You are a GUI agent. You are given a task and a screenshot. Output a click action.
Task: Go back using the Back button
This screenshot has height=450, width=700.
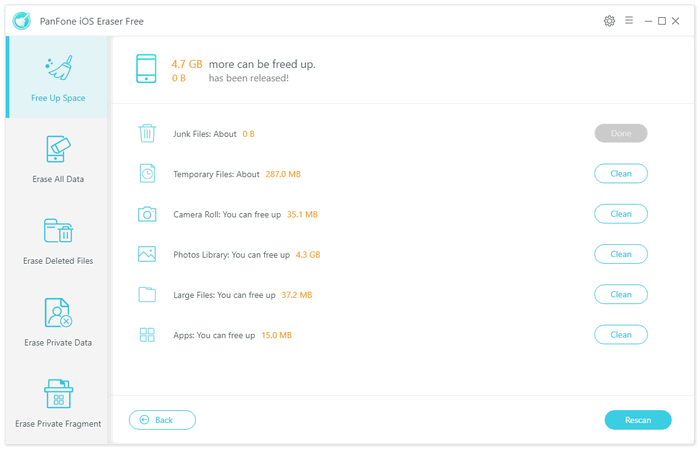pyautogui.click(x=162, y=420)
